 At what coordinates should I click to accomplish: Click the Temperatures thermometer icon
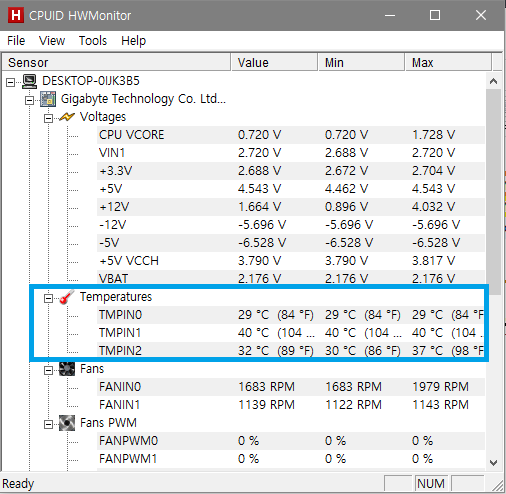[67, 297]
